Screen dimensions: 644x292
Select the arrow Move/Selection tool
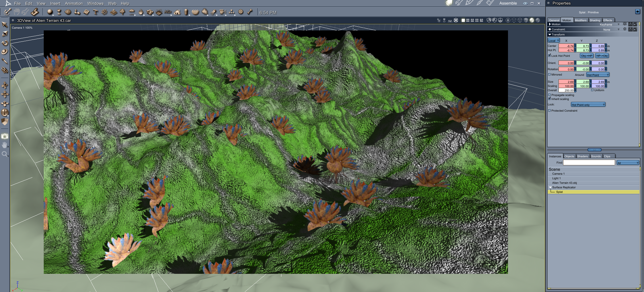click(5, 25)
